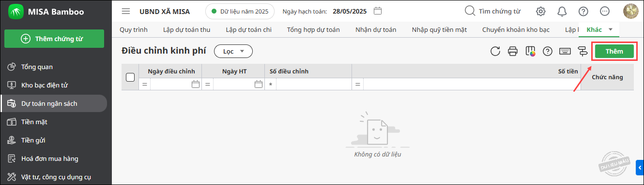Tick the select-all rows checkbox

130,77
